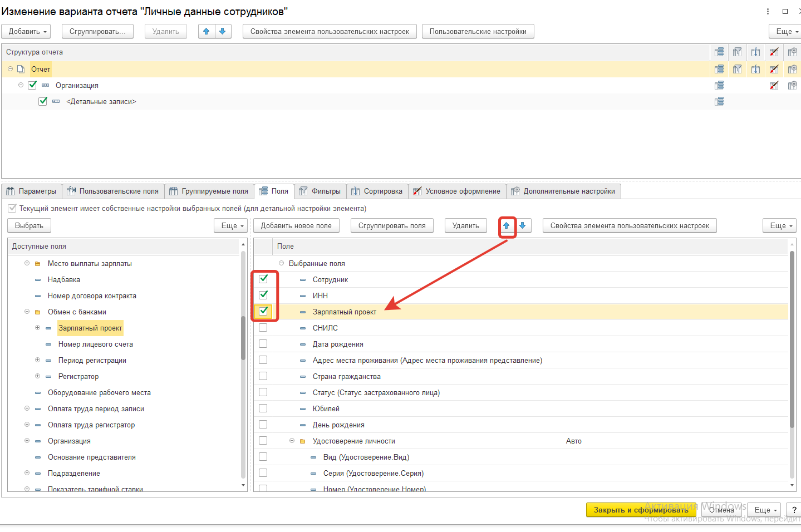This screenshot has height=532, width=801.
Task: Click additional settings icon in Организация row
Action: [x=792, y=85]
